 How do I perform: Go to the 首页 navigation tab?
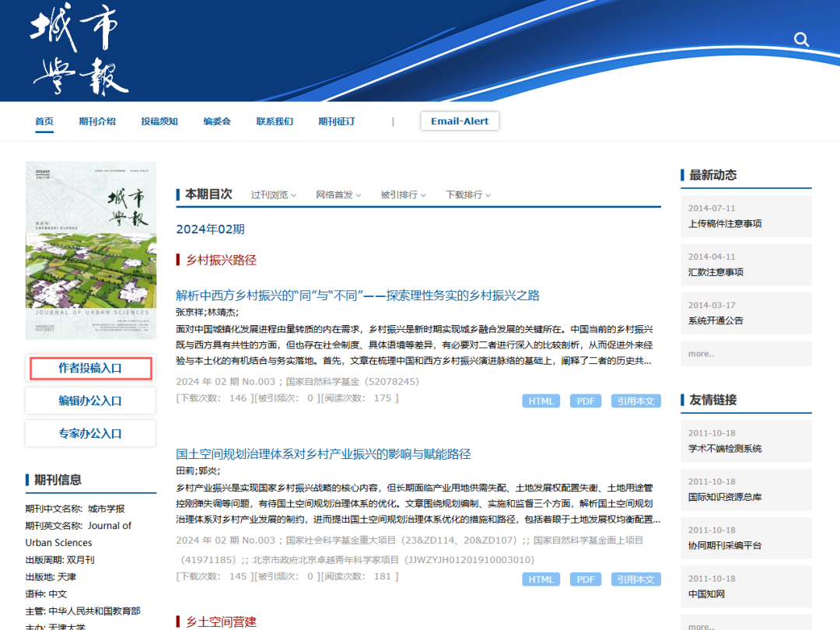tap(44, 121)
